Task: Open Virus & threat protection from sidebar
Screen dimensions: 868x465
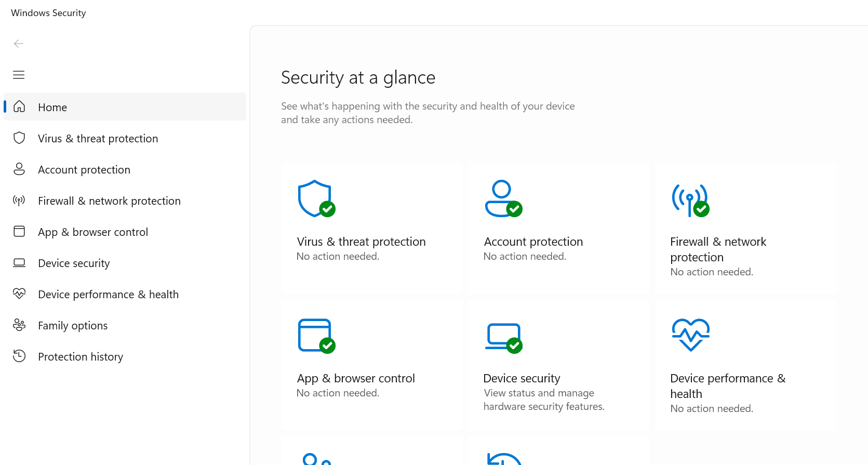Action: pos(125,138)
